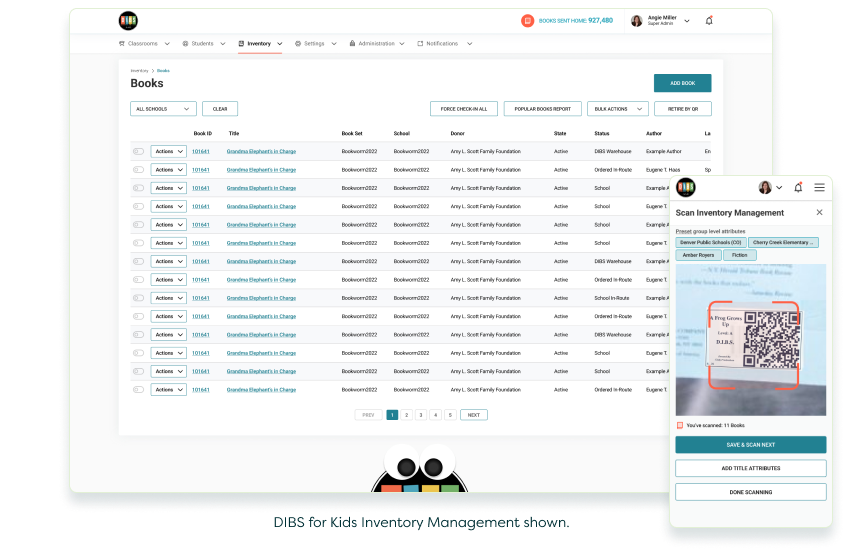
Task: Open the All Schools dropdown filter
Action: (x=163, y=109)
